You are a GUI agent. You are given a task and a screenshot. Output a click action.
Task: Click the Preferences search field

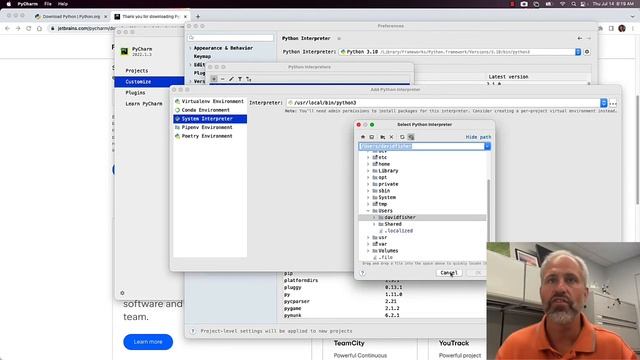point(230,38)
